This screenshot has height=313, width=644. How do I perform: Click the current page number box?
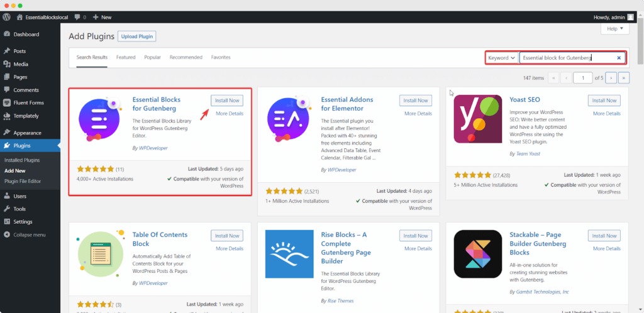(x=583, y=78)
